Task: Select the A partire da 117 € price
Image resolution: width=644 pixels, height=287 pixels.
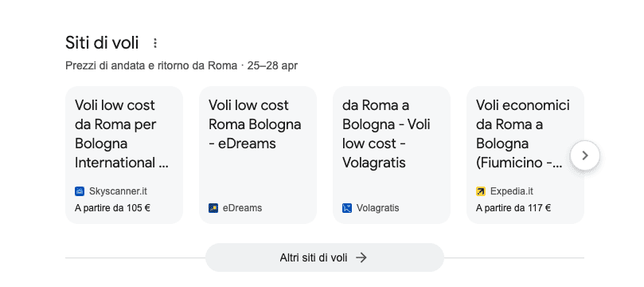Action: pos(513,208)
